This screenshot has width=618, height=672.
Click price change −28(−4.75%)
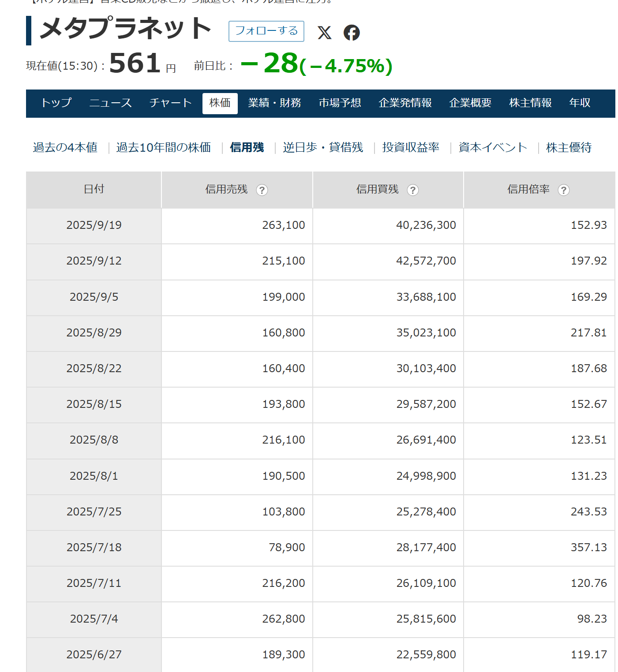316,64
